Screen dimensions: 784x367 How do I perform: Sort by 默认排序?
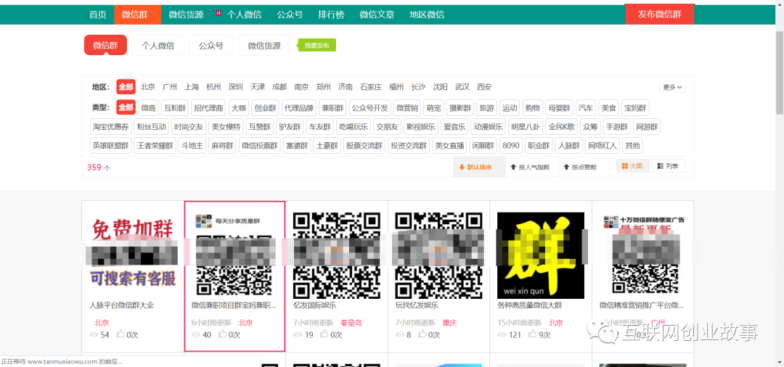(x=479, y=167)
